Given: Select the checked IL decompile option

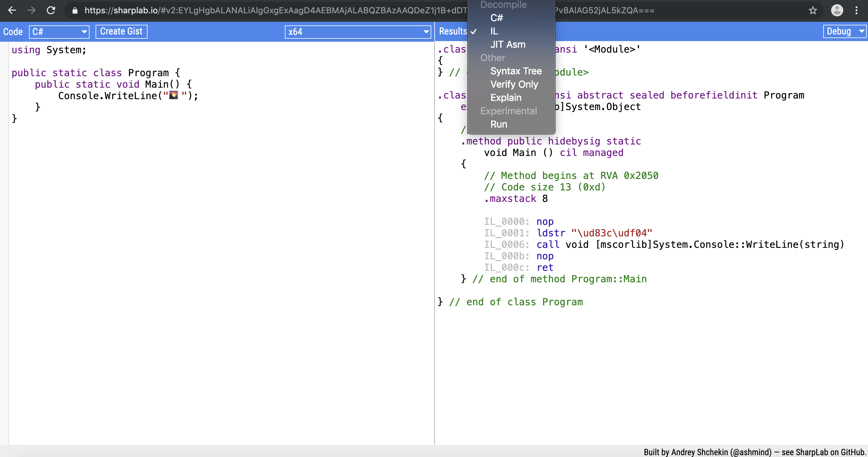Looking at the screenshot, I should tap(494, 31).
